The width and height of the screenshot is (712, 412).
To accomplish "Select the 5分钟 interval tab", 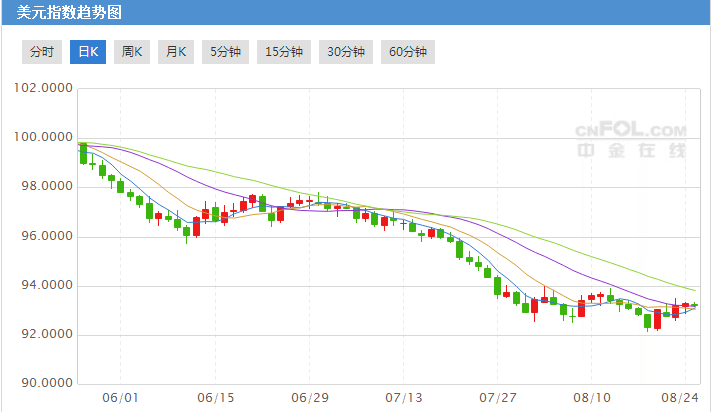I will click(x=225, y=52).
